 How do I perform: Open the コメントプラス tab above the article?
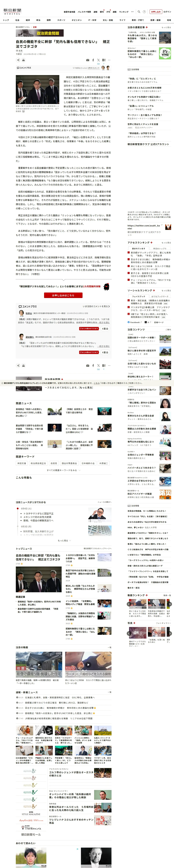(24, 68)
